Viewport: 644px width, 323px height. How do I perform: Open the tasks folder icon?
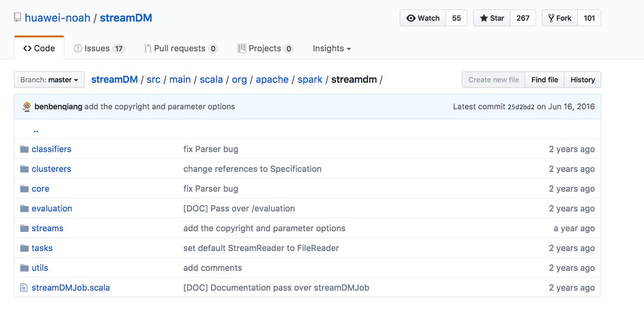point(24,248)
